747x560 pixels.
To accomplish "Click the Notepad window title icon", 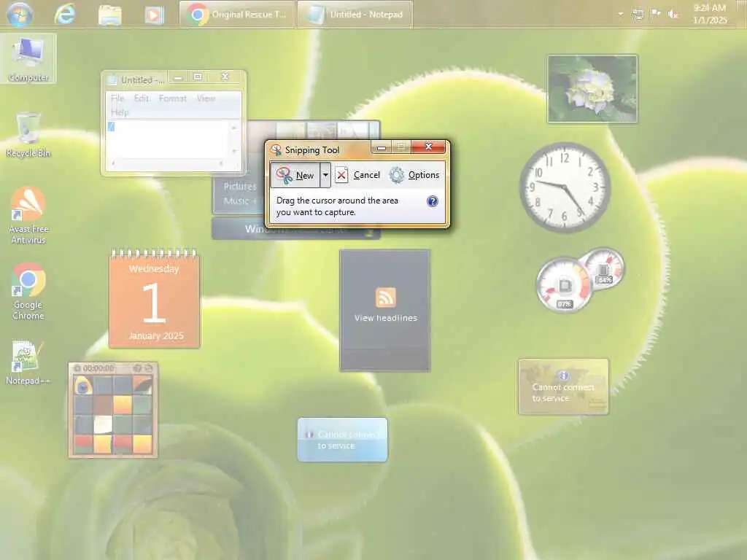I will pyautogui.click(x=112, y=80).
